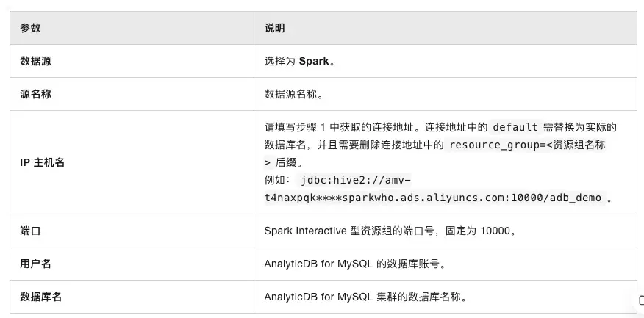Click the 例如： label before the example
The height and width of the screenshot is (318, 644).
276,180
